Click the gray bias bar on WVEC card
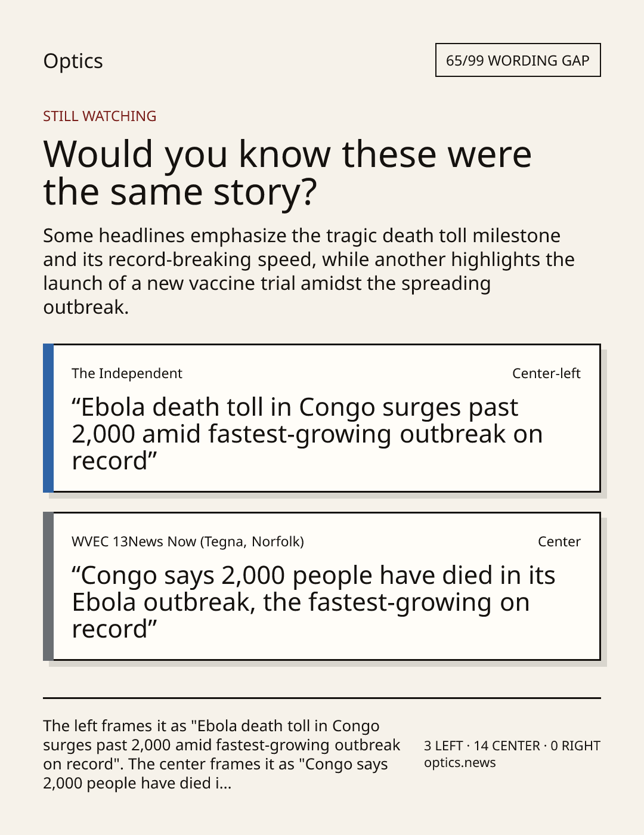Image resolution: width=644 pixels, height=835 pixels. (48, 586)
